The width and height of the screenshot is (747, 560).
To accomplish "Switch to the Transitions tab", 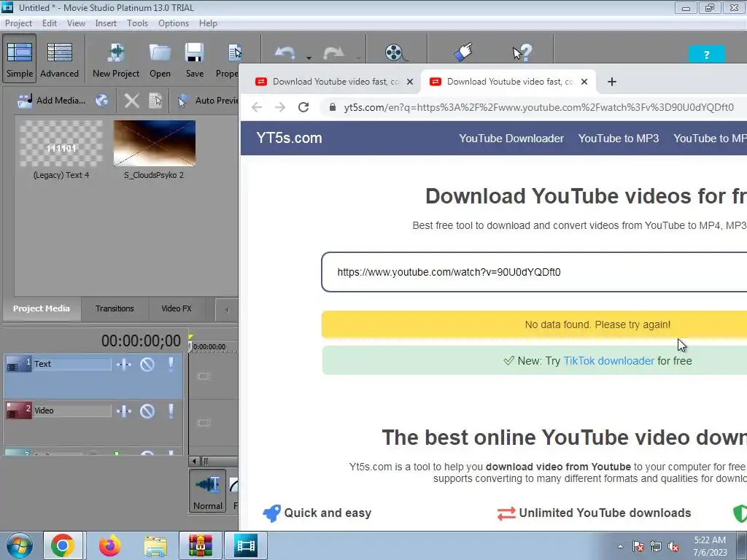I will pos(115,308).
